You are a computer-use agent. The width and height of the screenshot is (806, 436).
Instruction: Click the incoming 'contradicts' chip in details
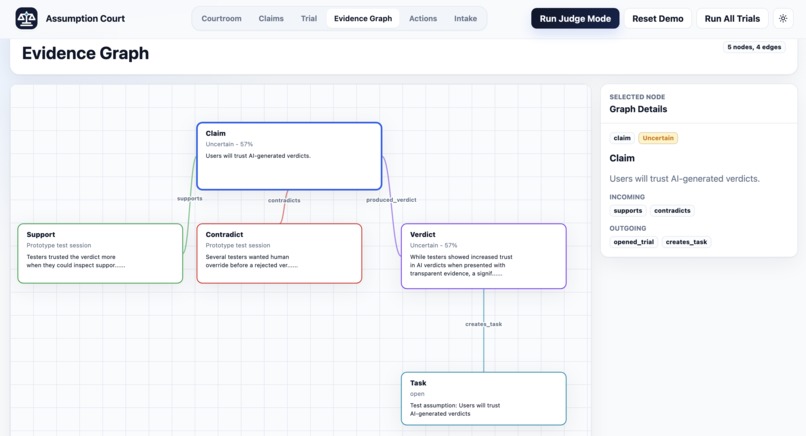tap(672, 211)
